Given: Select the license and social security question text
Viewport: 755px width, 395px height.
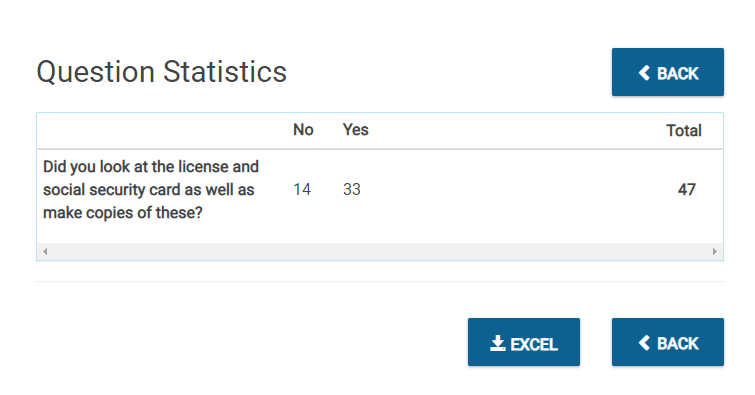Looking at the screenshot, I should 151,189.
